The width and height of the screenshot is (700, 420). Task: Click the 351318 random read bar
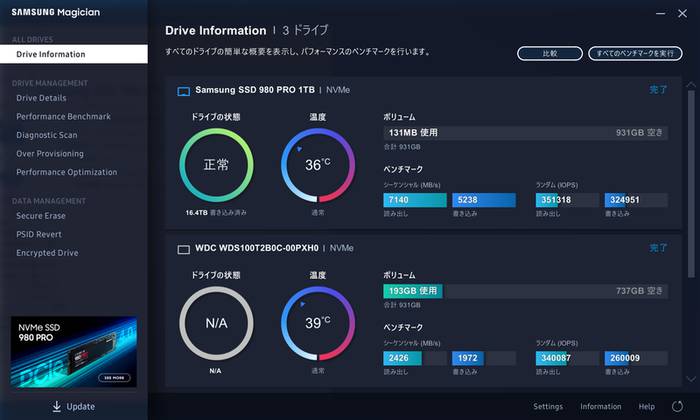click(x=567, y=200)
